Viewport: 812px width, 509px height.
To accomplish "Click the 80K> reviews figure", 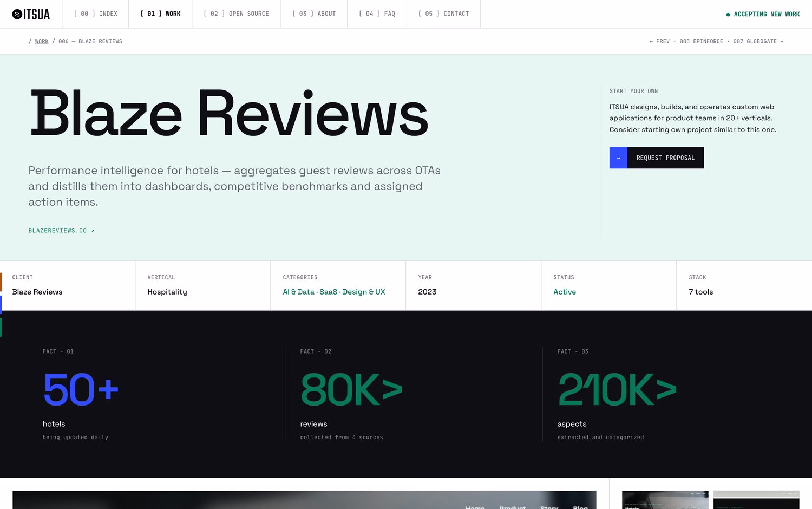I will [x=352, y=389].
